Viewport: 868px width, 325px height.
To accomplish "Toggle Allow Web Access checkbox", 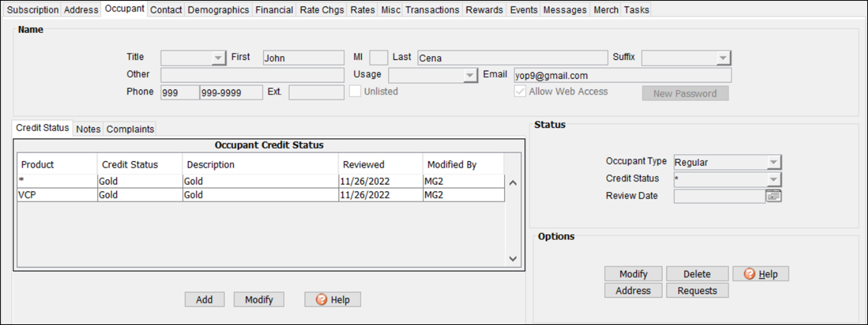I will click(x=520, y=92).
